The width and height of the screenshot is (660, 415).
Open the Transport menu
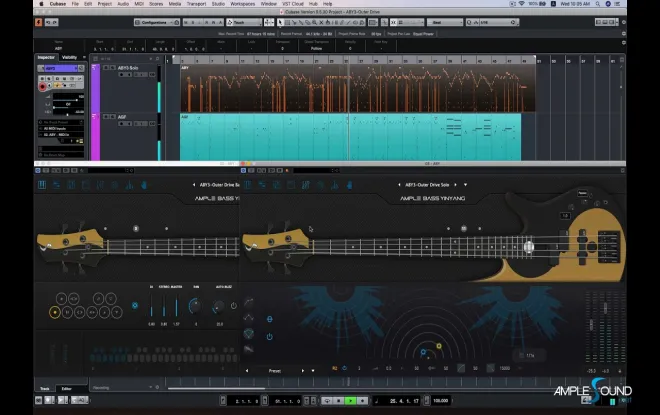tap(196, 4)
